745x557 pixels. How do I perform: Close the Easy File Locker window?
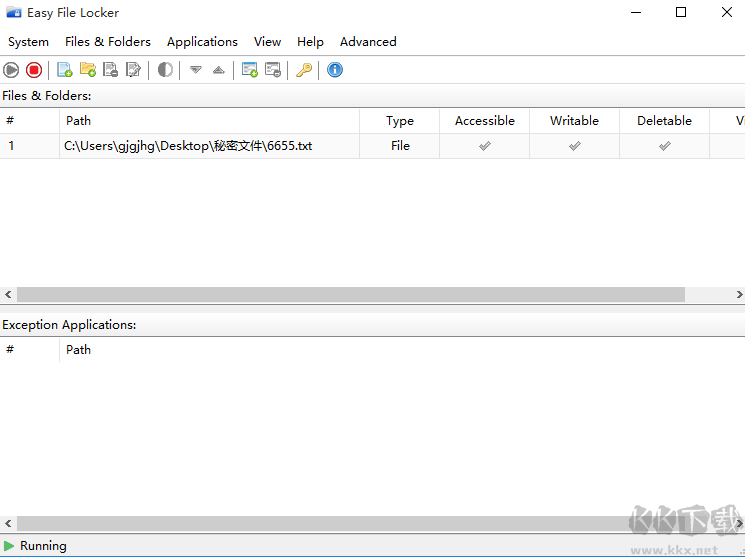point(726,12)
